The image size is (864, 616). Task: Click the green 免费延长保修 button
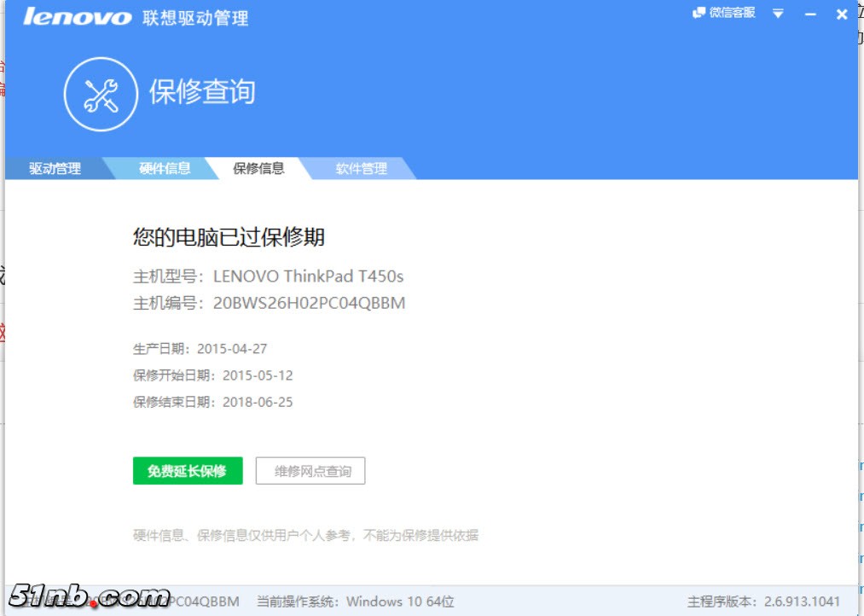tap(188, 471)
